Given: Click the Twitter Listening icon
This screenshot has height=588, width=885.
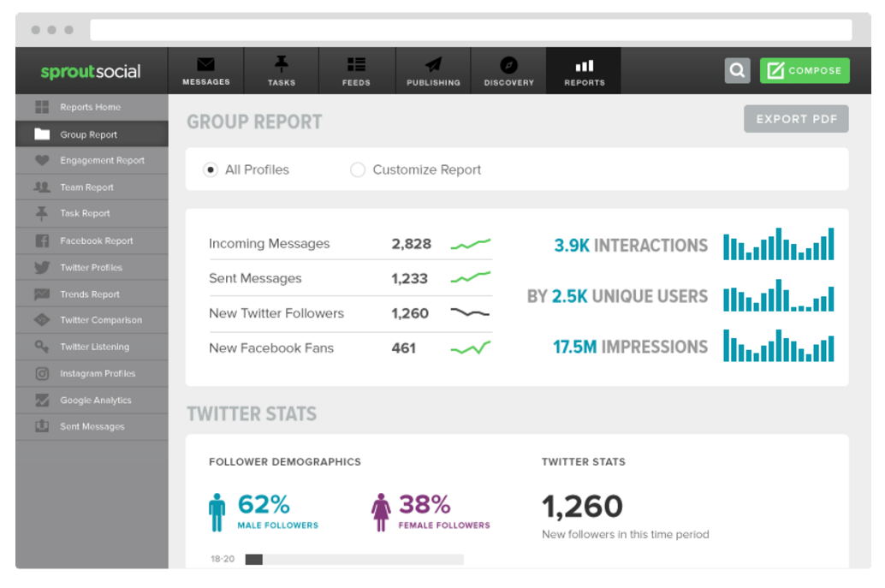Looking at the screenshot, I should pyautogui.click(x=42, y=347).
